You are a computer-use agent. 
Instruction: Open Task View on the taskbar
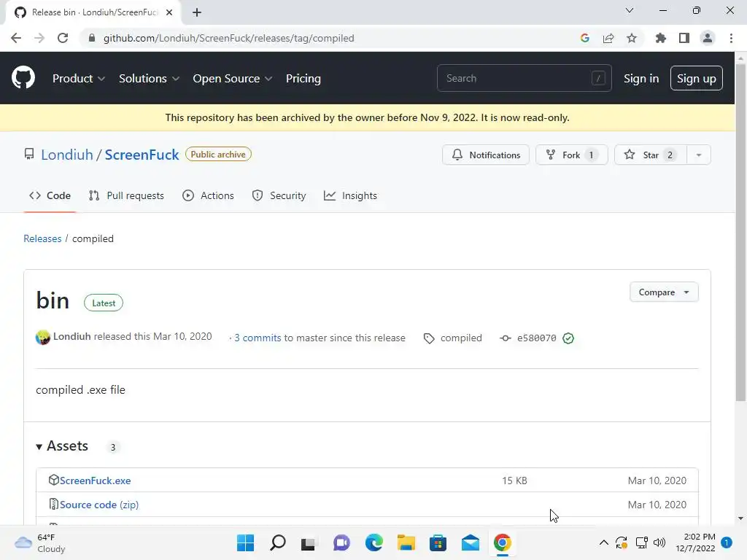pos(309,542)
